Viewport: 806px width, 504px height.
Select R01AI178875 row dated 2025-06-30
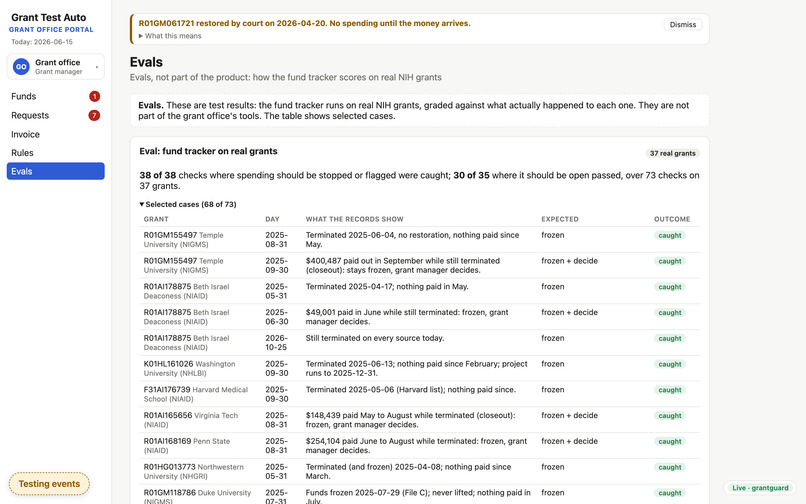[419, 317]
